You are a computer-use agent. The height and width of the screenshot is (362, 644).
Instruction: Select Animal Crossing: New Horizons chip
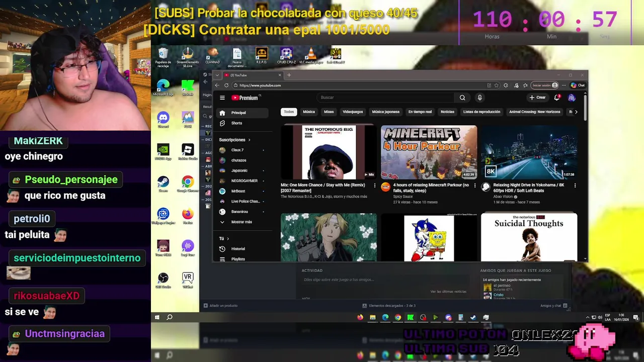click(x=534, y=112)
